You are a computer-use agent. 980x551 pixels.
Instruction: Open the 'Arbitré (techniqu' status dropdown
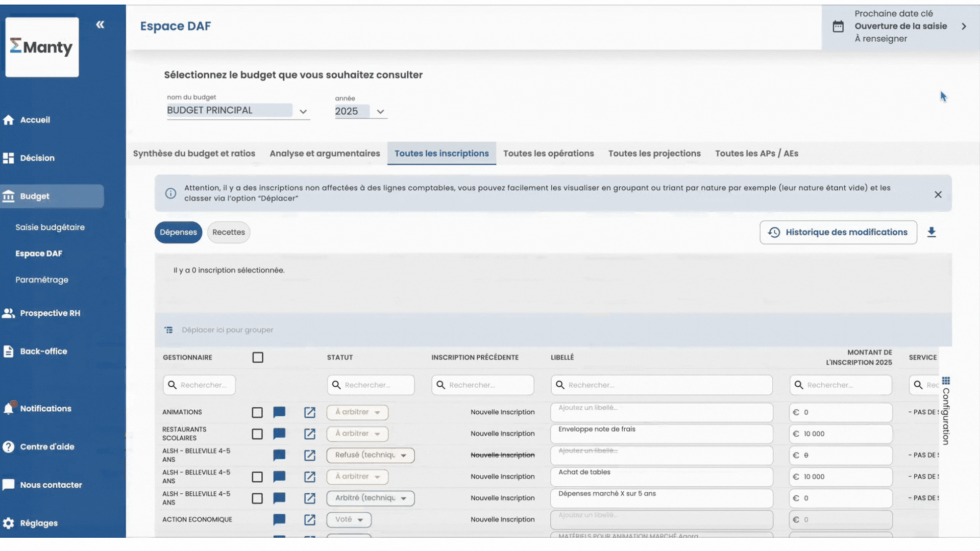(371, 498)
